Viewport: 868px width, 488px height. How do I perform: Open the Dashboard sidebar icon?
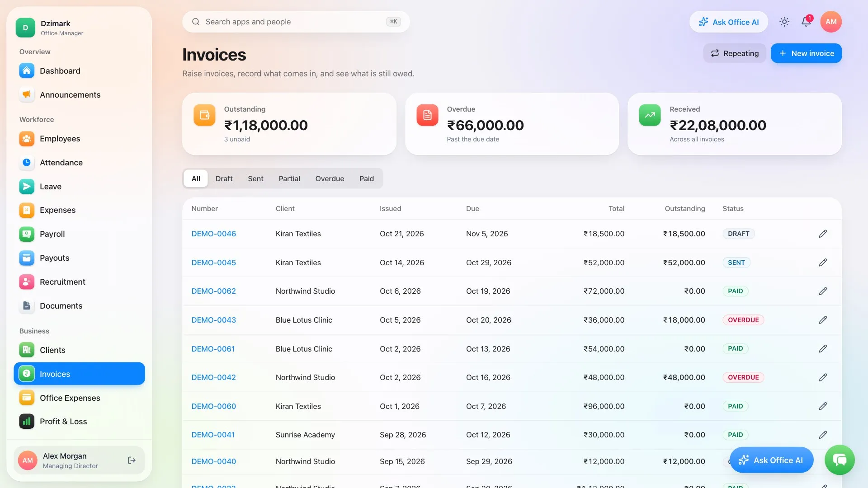(x=27, y=71)
